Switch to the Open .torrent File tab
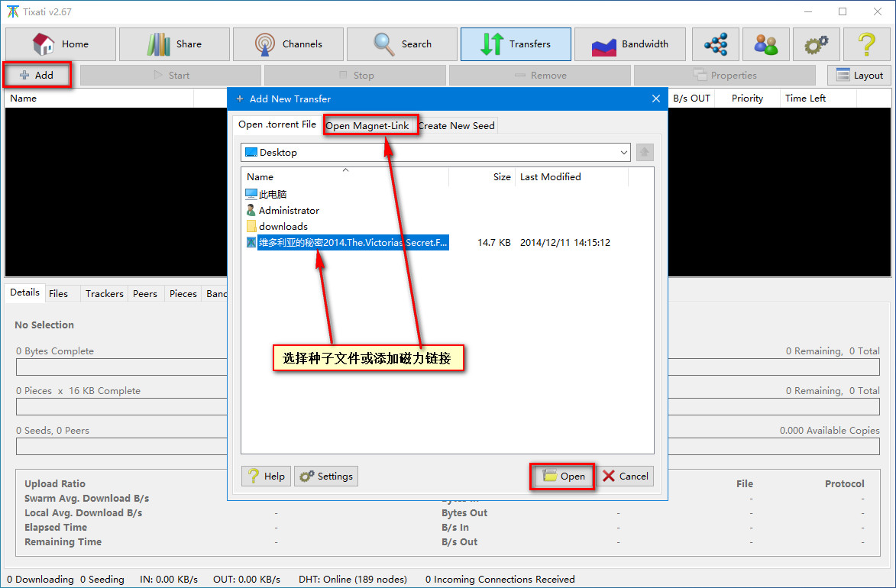 coord(277,124)
